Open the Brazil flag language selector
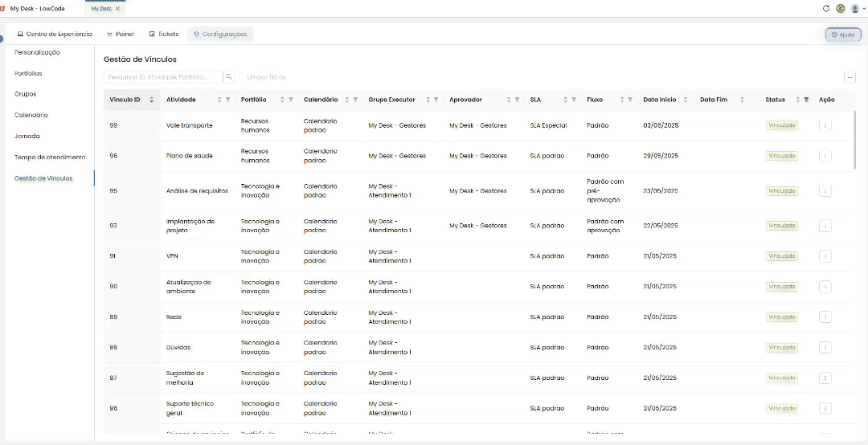Viewport: 868px width, 445px height. pyautogui.click(x=841, y=8)
